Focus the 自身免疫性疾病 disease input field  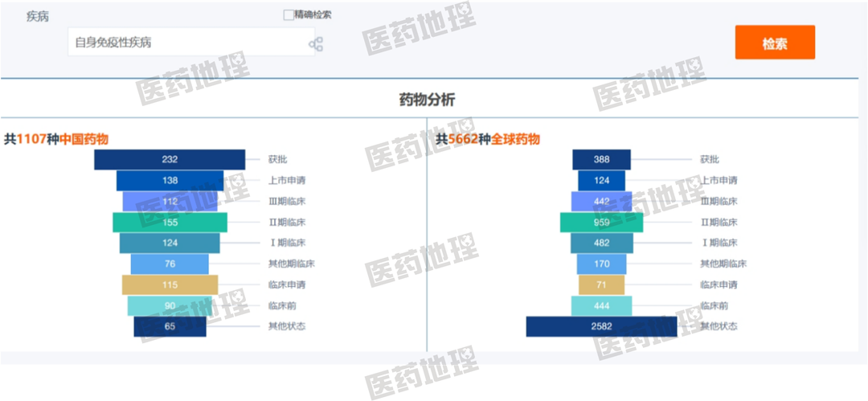(x=189, y=43)
